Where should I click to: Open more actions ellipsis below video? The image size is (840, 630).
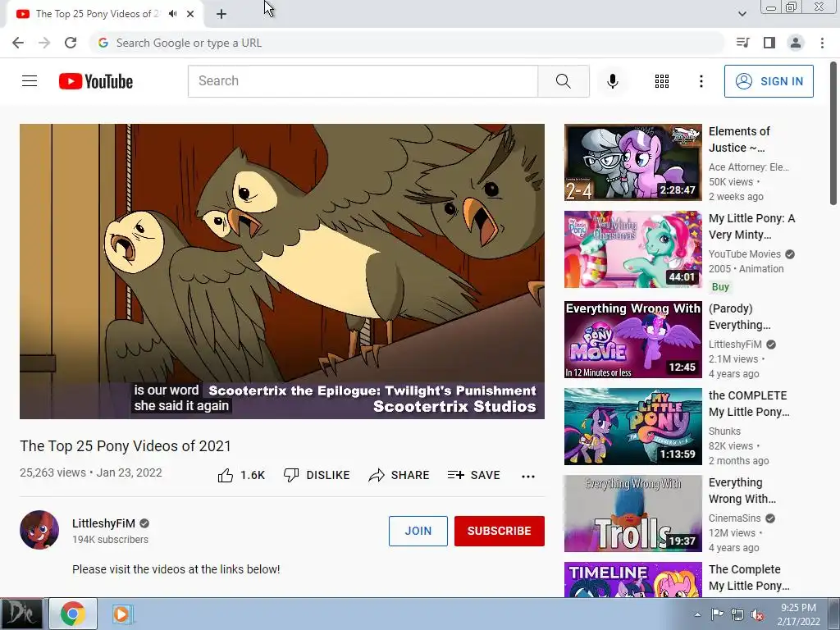tap(528, 477)
